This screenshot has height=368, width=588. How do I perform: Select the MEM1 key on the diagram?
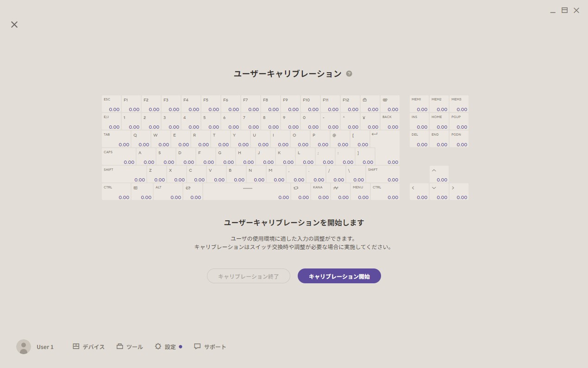[419, 104]
